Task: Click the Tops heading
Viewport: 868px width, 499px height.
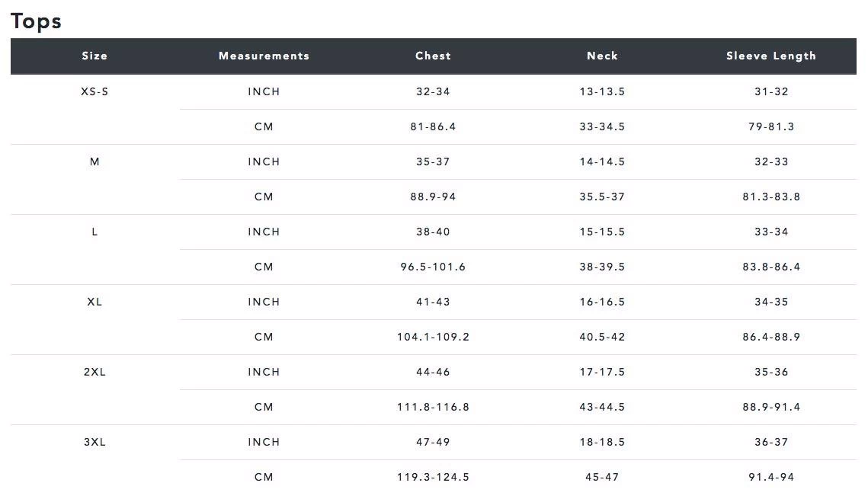Action: pos(36,21)
